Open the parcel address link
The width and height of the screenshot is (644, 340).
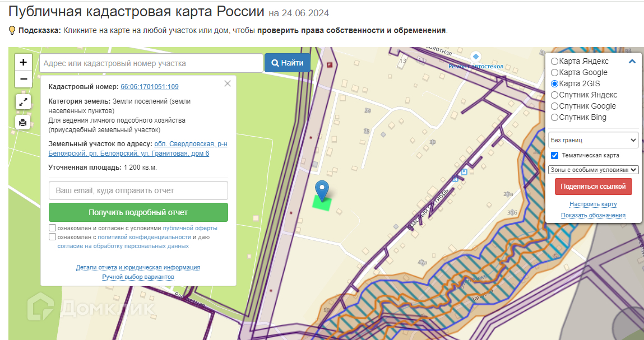[x=138, y=148]
